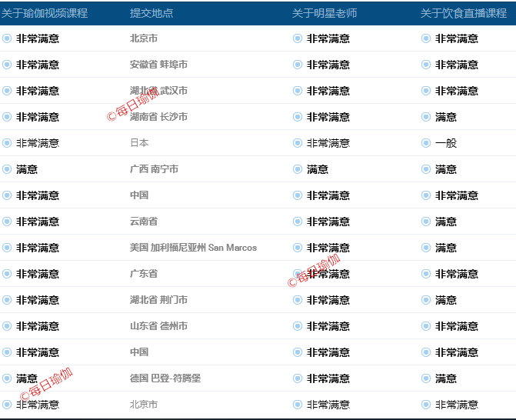Click the 山东省 德州市 location cell
Image resolution: width=516 pixels, height=420 pixels.
(x=158, y=326)
